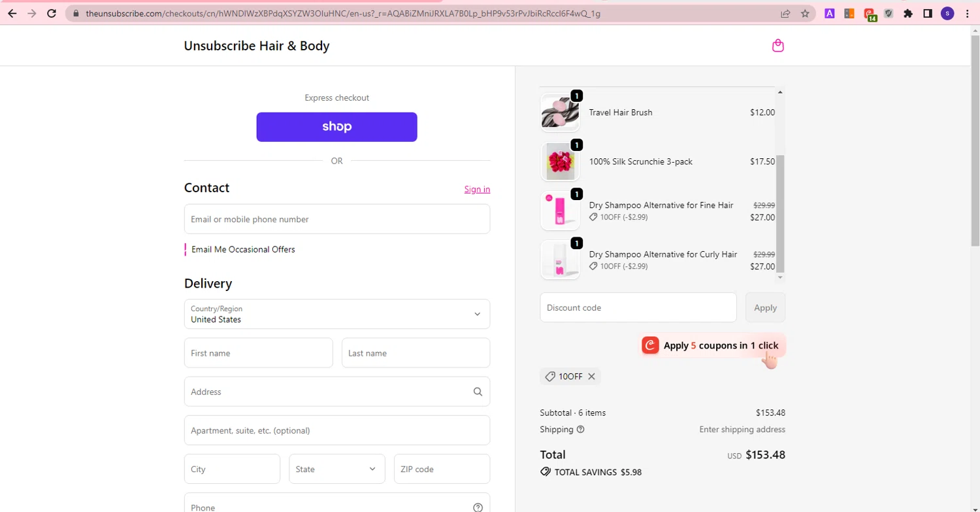Click the order summary scroll down arrow
980x512 pixels.
780,277
